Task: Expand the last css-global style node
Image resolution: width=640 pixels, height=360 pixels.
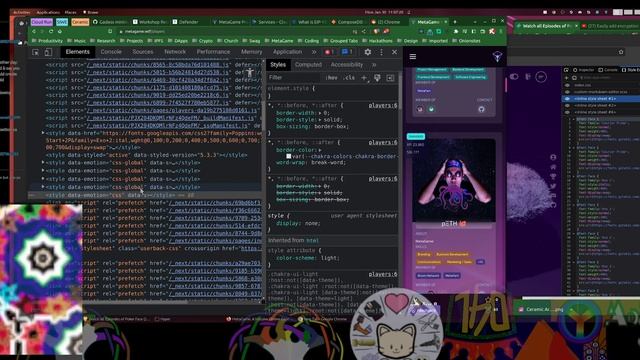Action: click(x=43, y=187)
